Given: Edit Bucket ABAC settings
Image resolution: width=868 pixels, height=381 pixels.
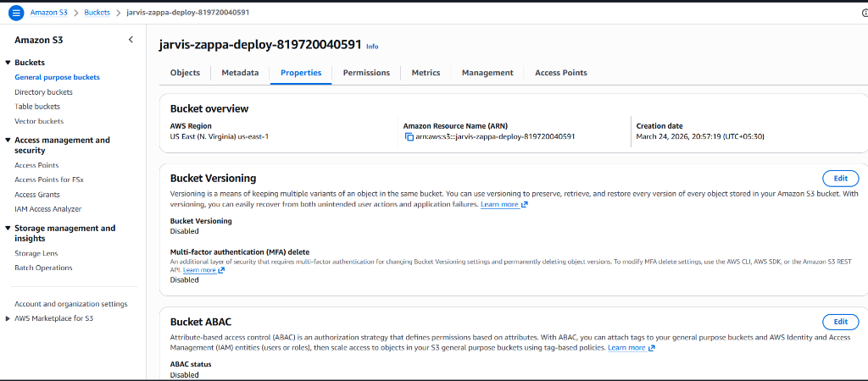Looking at the screenshot, I should coord(840,322).
